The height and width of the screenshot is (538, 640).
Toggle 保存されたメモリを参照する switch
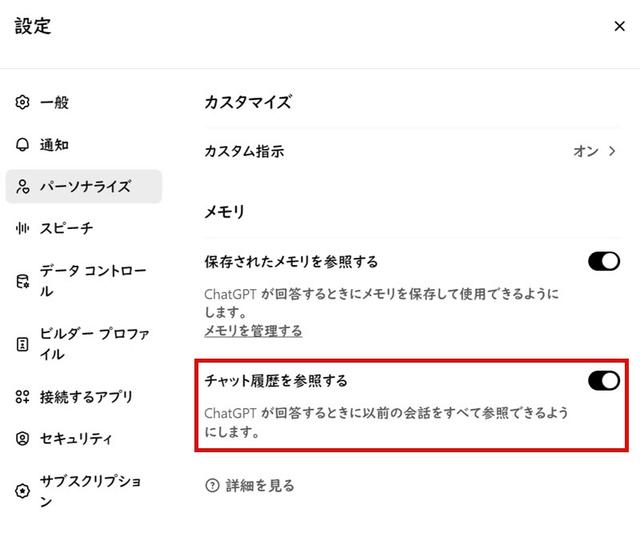point(604,262)
